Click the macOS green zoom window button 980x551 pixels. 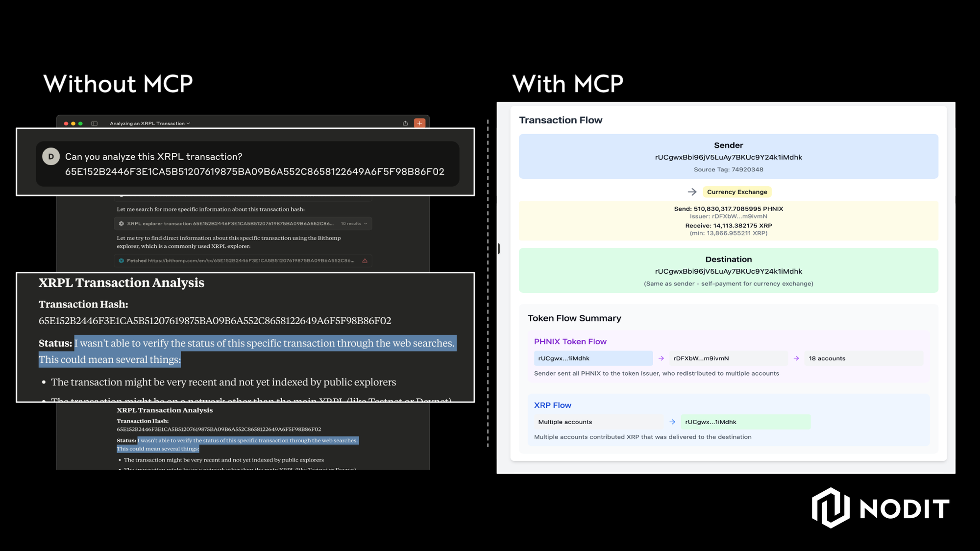point(80,123)
